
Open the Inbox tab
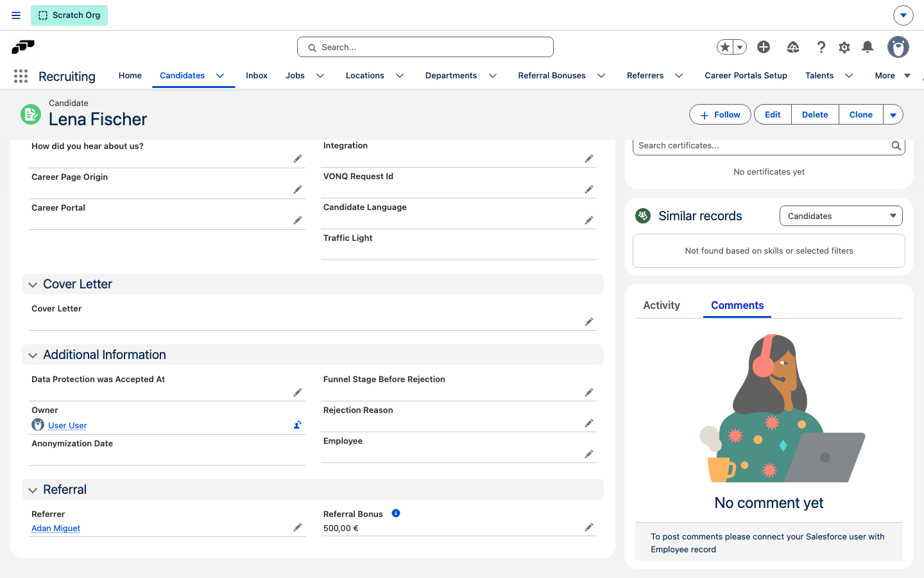click(x=257, y=76)
